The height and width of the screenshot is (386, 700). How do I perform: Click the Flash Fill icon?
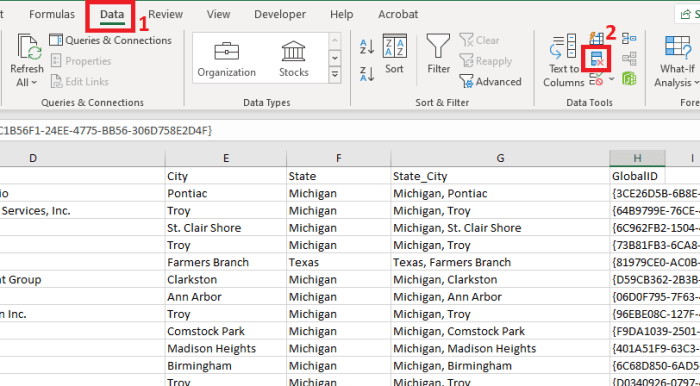[x=596, y=38]
